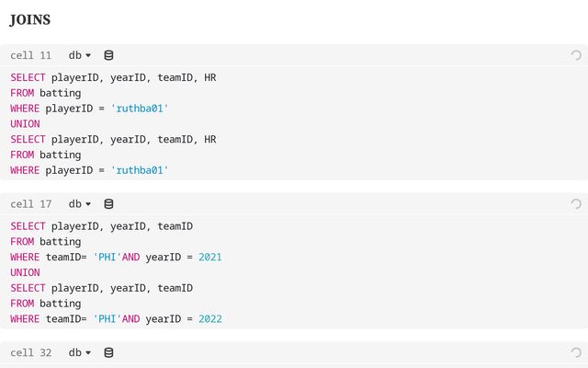This screenshot has width=588, height=368.
Task: Run cell 17 with the circular icon
Action: click(x=576, y=204)
